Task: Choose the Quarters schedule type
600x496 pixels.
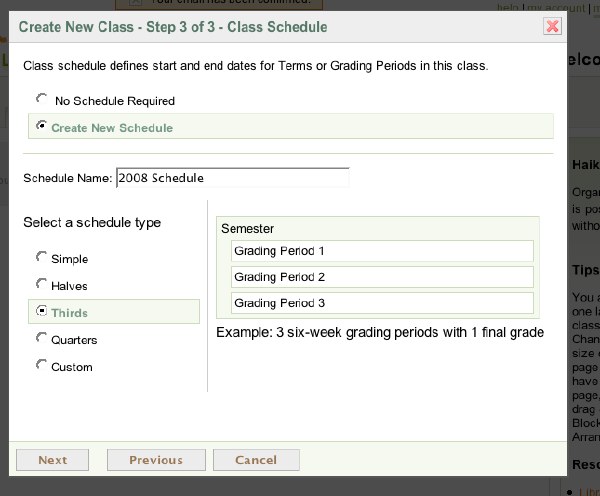Action: point(41,338)
